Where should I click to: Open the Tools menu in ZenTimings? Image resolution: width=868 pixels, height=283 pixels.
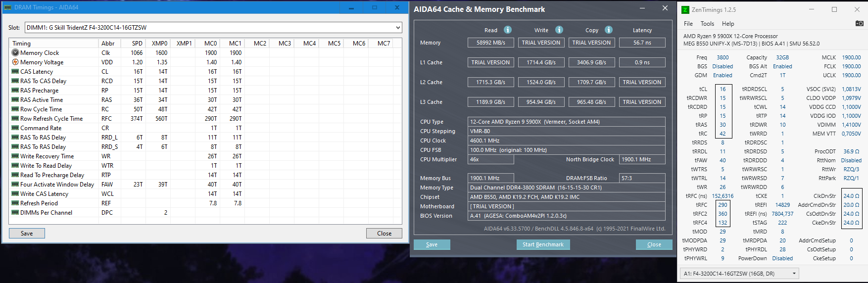coord(707,23)
